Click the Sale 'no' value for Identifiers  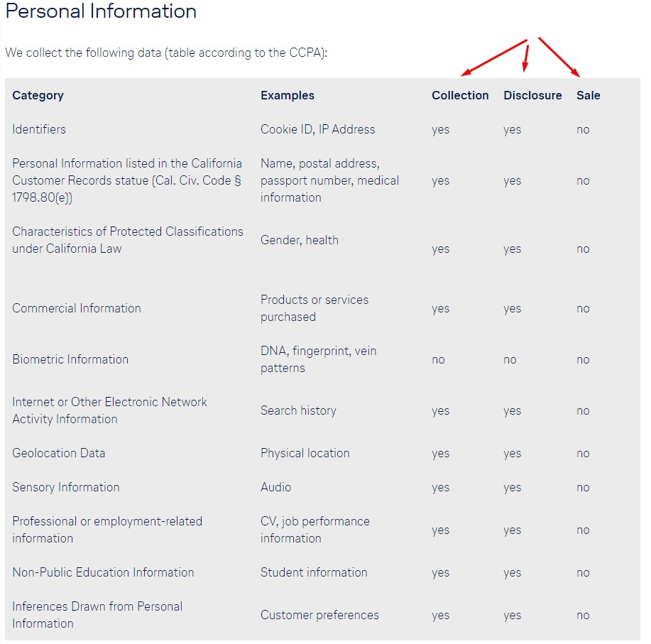[583, 130]
